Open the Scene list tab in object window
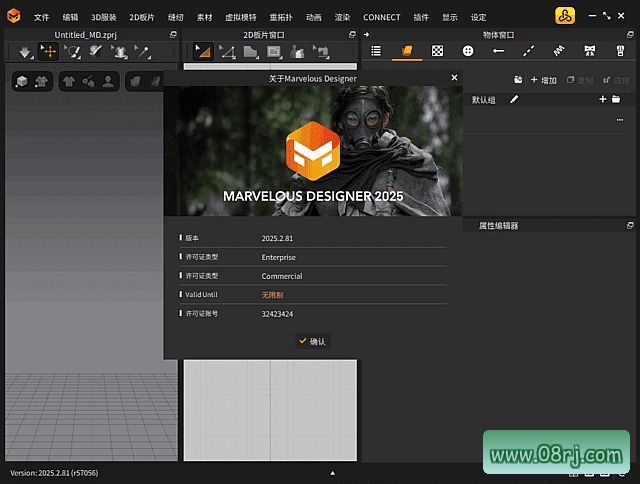 coord(376,51)
